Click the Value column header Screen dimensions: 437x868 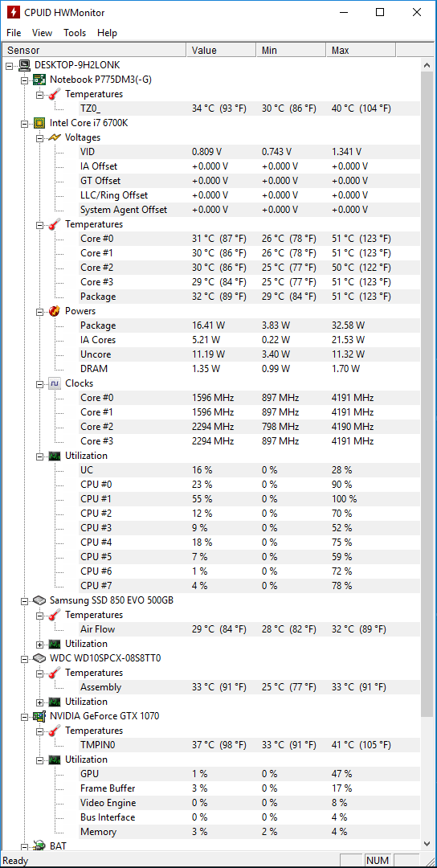click(222, 51)
